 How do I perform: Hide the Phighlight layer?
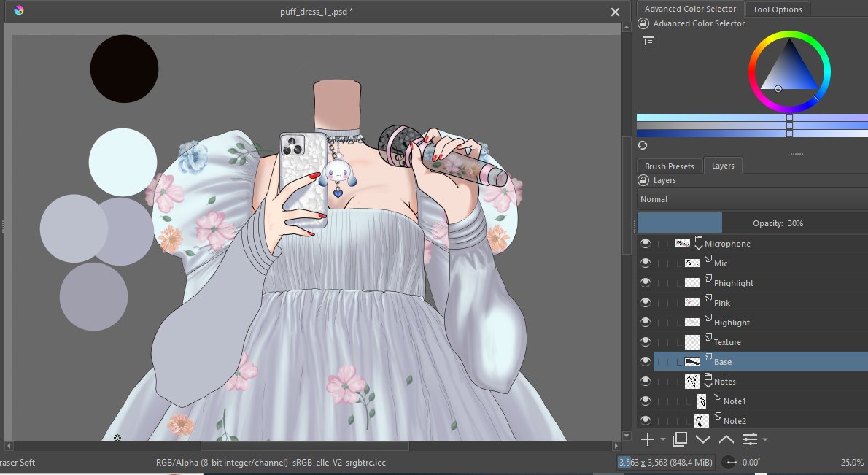(x=645, y=282)
